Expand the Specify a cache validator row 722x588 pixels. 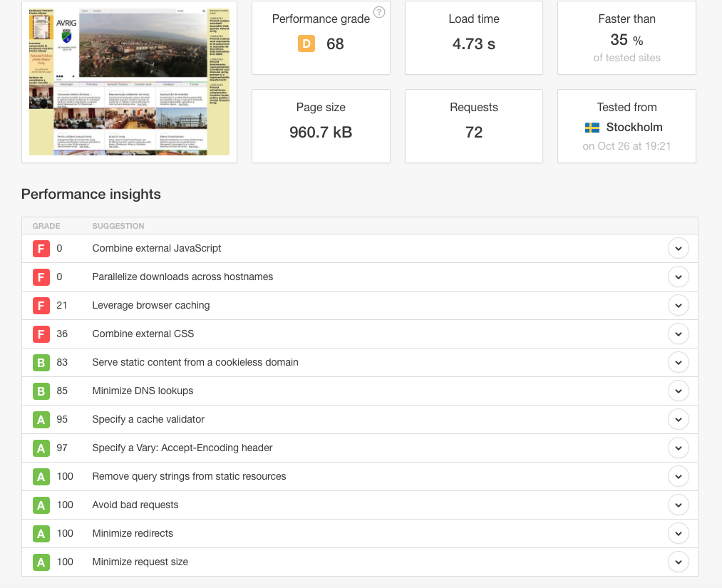coord(678,420)
